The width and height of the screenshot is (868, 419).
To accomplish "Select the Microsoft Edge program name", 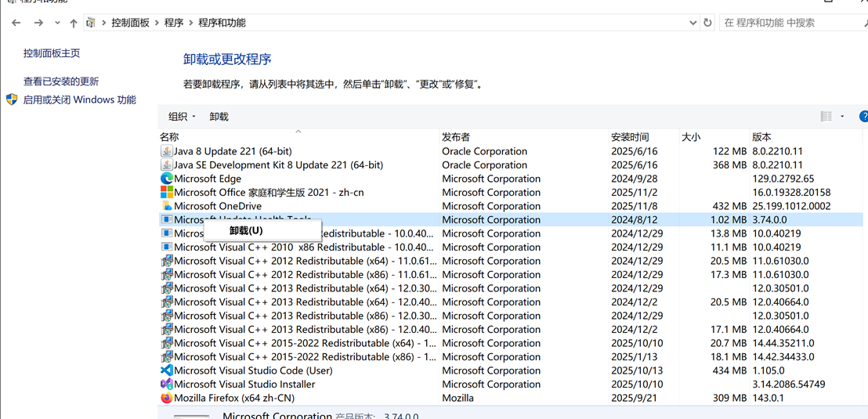I will (x=208, y=179).
